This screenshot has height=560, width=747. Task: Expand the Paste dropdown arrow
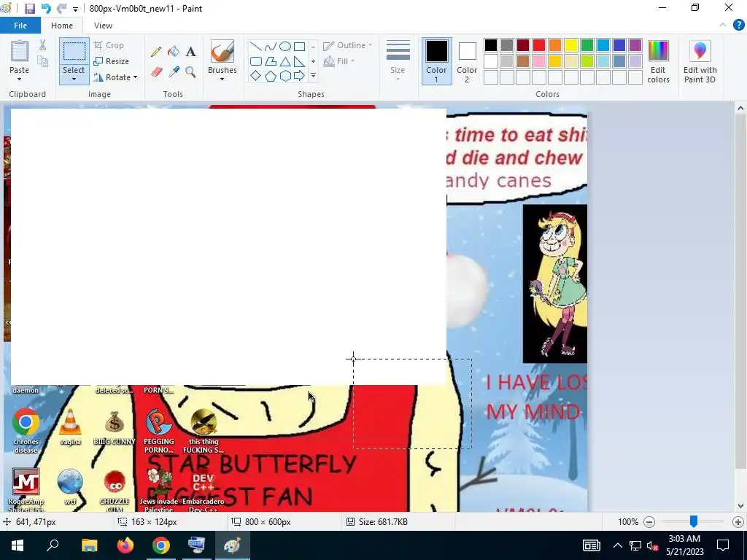[20, 79]
